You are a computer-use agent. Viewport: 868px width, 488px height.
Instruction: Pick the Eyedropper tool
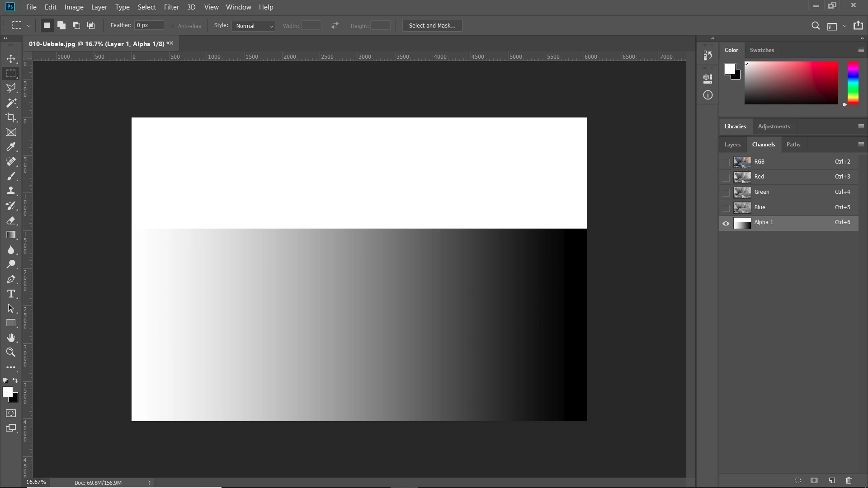click(11, 147)
